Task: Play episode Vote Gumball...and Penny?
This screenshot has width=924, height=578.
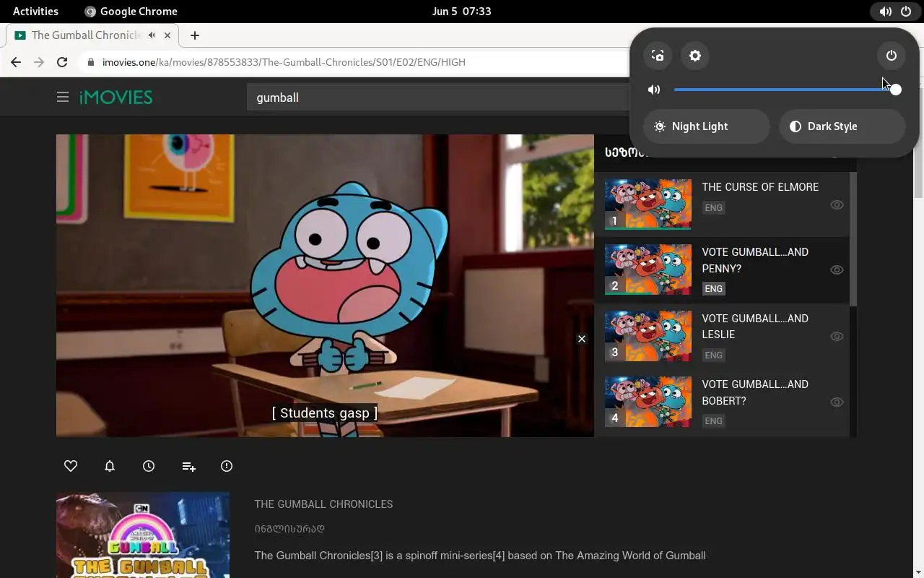Action: pyautogui.click(x=722, y=270)
